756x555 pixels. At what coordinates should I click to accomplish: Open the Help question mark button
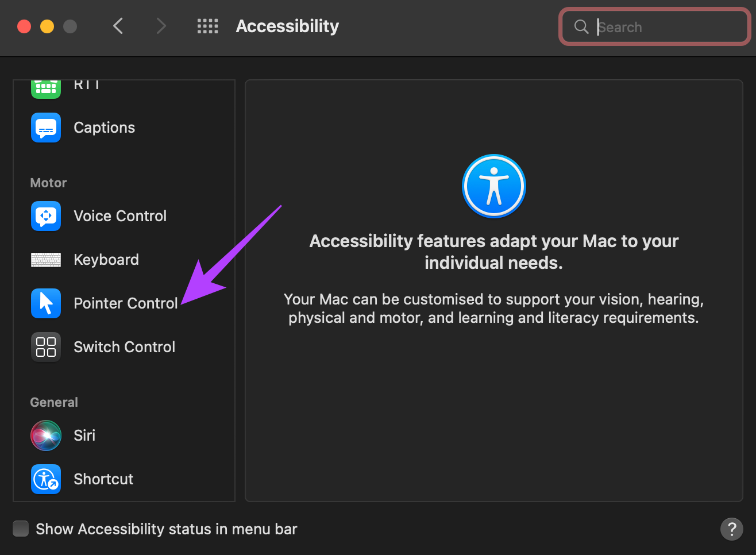tap(732, 529)
